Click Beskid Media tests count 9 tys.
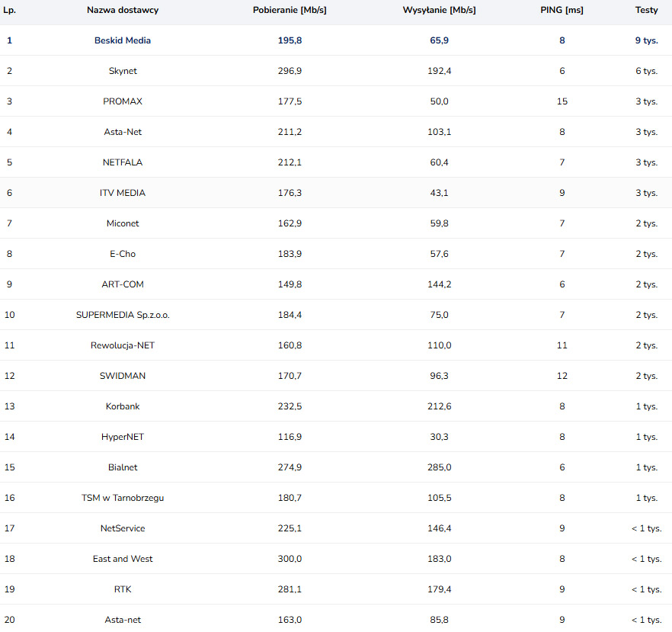The image size is (672, 632). point(646,40)
